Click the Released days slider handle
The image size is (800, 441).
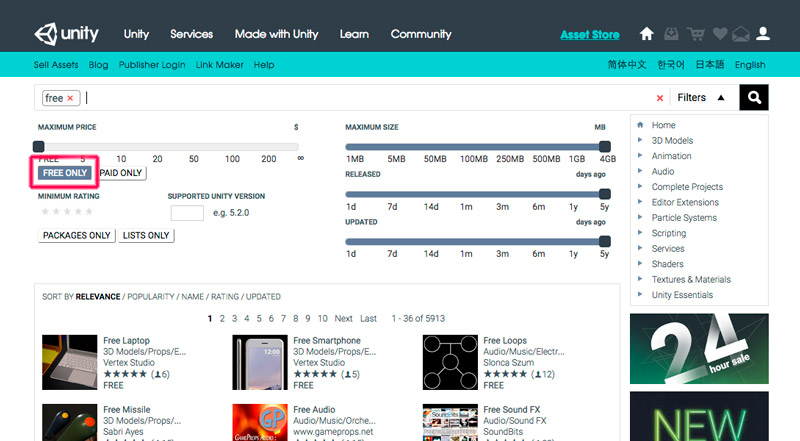point(605,194)
